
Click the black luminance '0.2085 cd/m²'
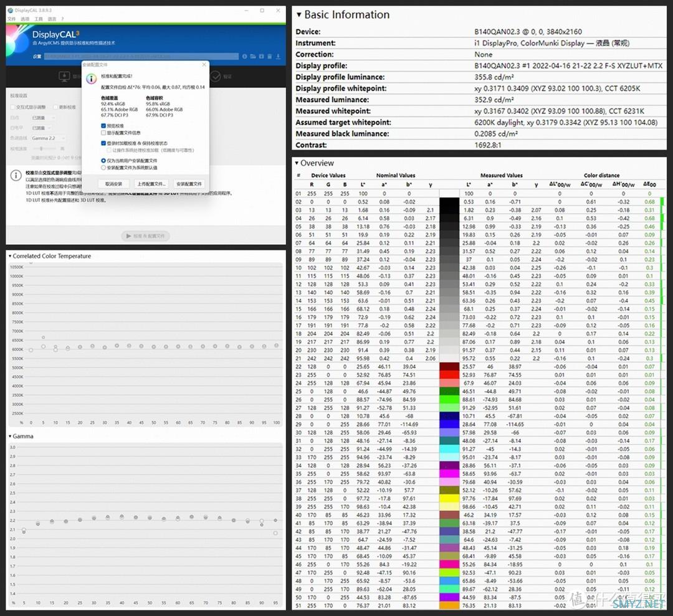[496, 133]
